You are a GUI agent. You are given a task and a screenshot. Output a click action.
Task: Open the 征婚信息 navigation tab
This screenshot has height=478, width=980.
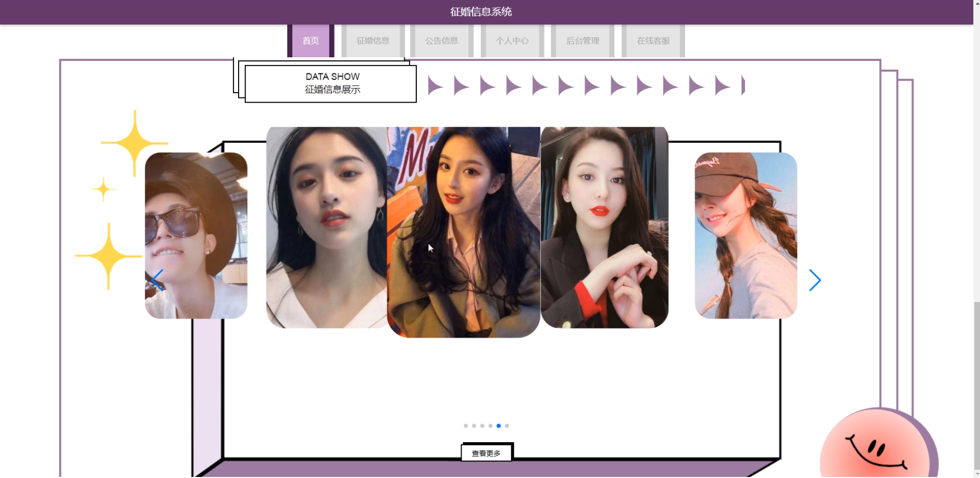373,41
